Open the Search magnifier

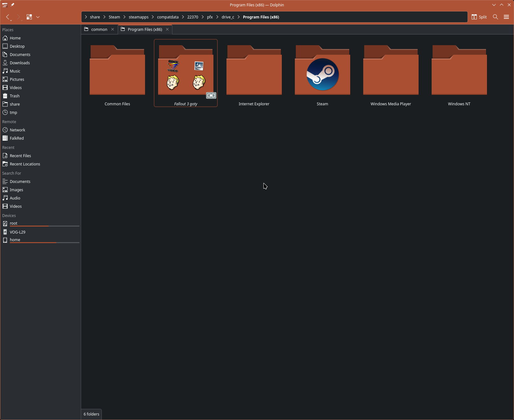[x=495, y=17]
